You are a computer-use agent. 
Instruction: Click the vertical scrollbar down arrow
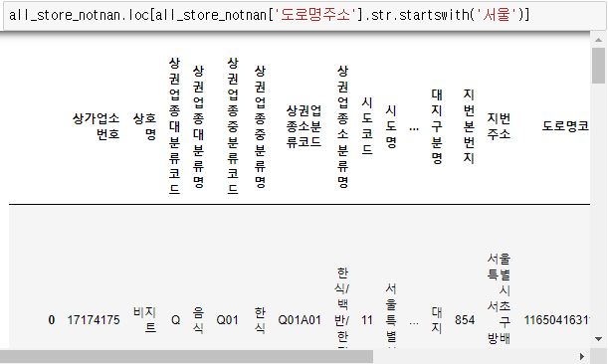pyautogui.click(x=598, y=339)
